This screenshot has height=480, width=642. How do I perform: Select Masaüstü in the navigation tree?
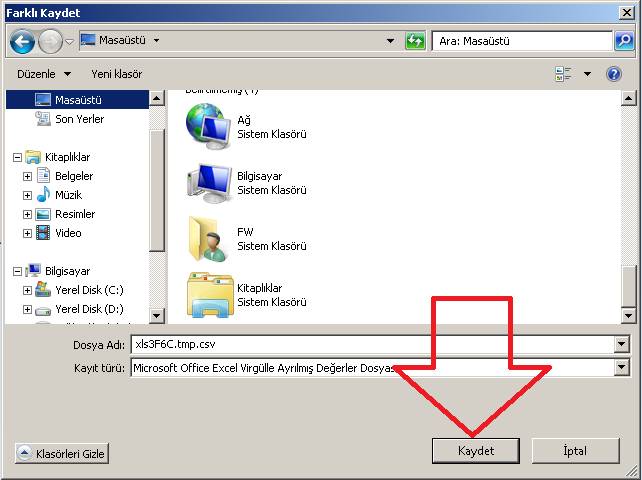pos(77,100)
